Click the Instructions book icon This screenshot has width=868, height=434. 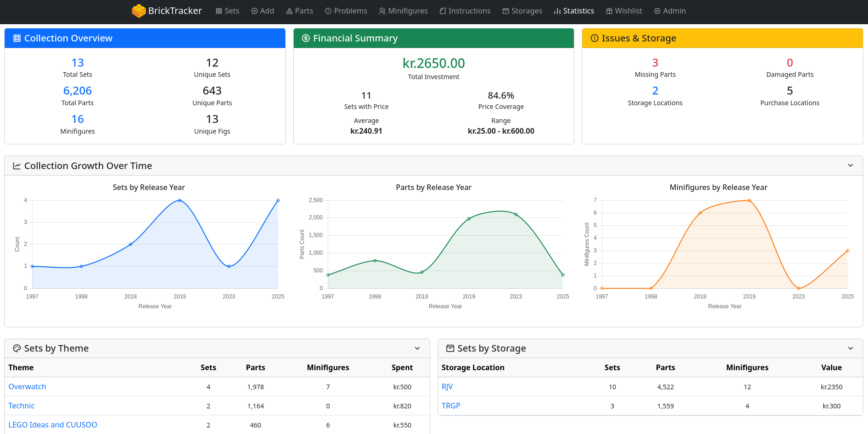pos(442,11)
